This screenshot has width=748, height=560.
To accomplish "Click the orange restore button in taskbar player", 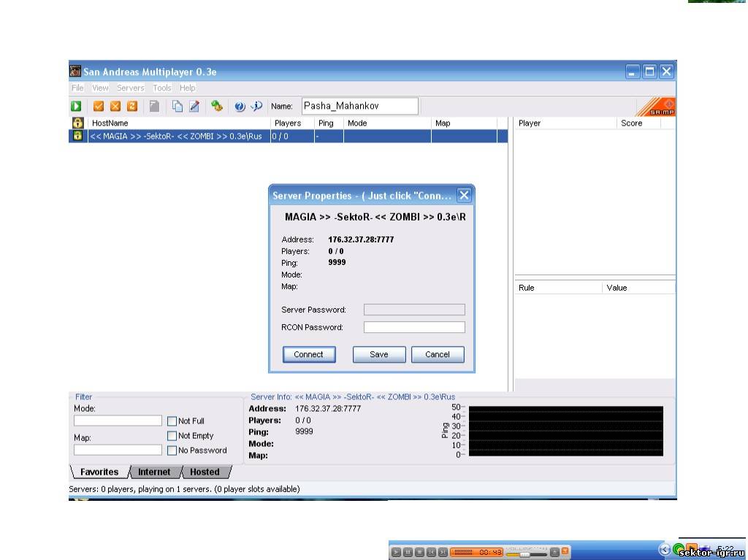I will 565,551.
